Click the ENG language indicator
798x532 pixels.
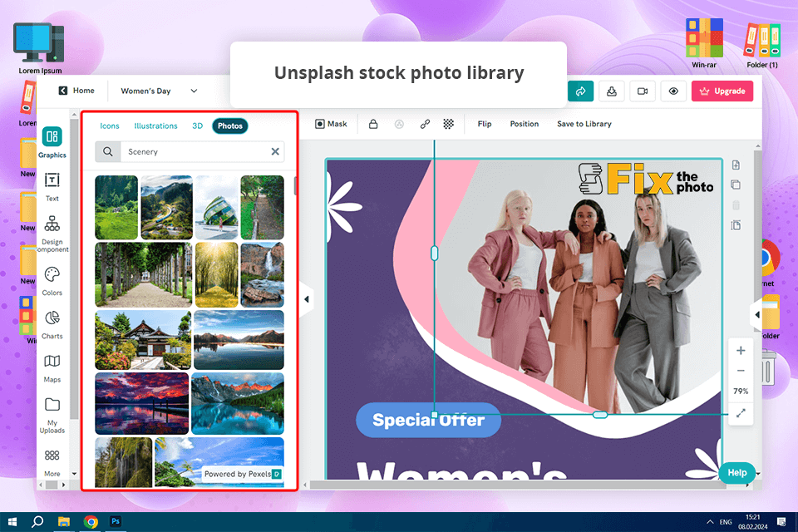(725, 522)
